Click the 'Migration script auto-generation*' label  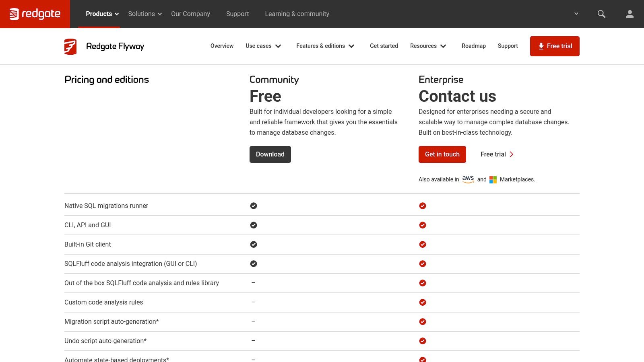[111, 322]
